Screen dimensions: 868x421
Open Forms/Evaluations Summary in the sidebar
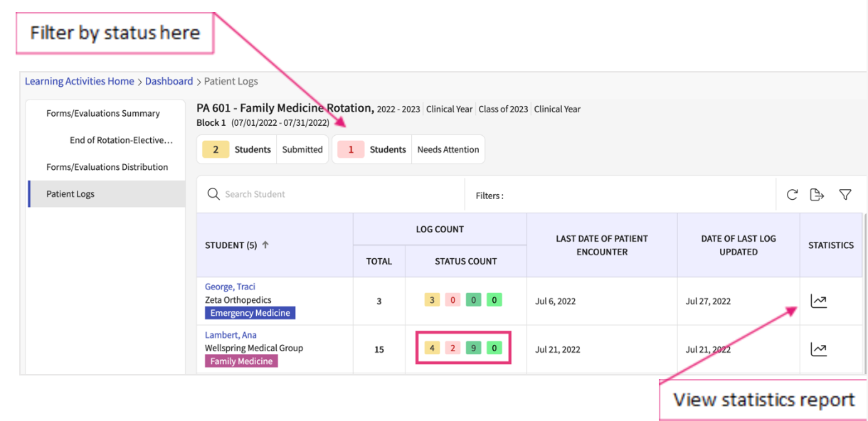click(103, 113)
